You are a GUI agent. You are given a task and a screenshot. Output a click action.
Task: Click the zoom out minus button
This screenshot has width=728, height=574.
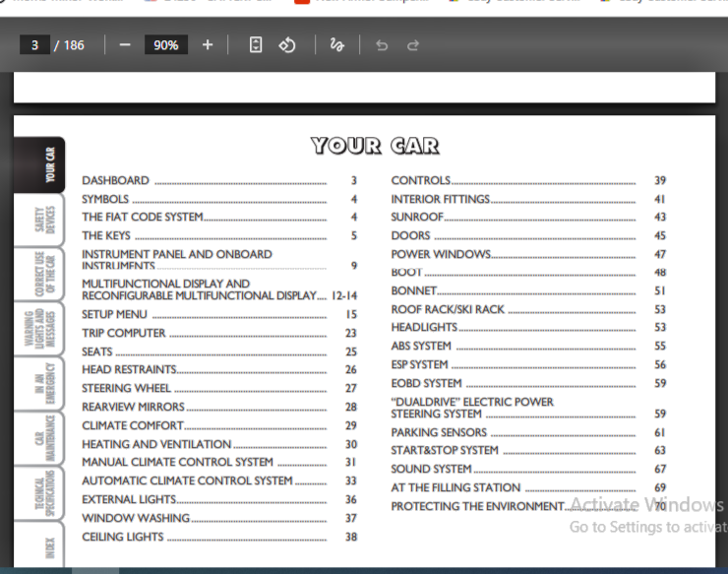click(125, 45)
